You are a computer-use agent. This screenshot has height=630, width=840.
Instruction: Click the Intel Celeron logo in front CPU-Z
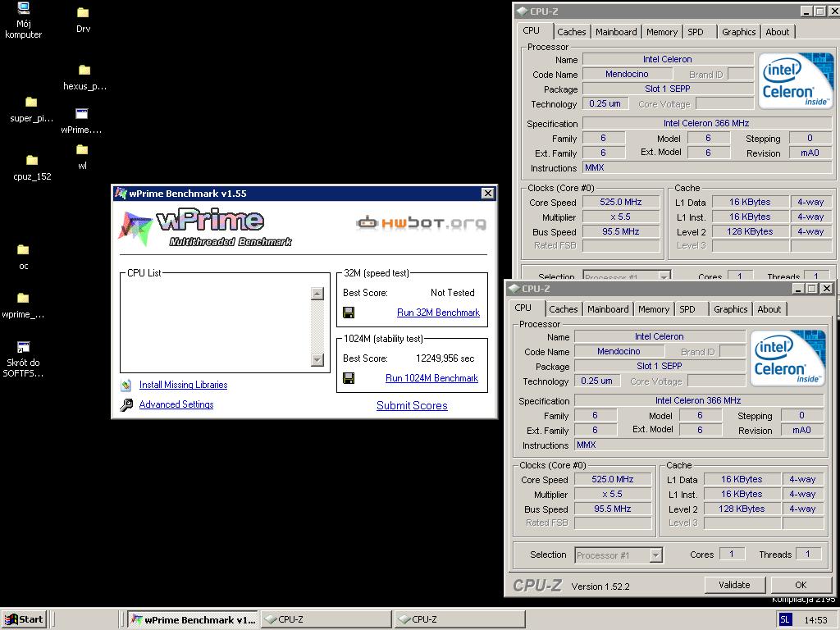(787, 358)
